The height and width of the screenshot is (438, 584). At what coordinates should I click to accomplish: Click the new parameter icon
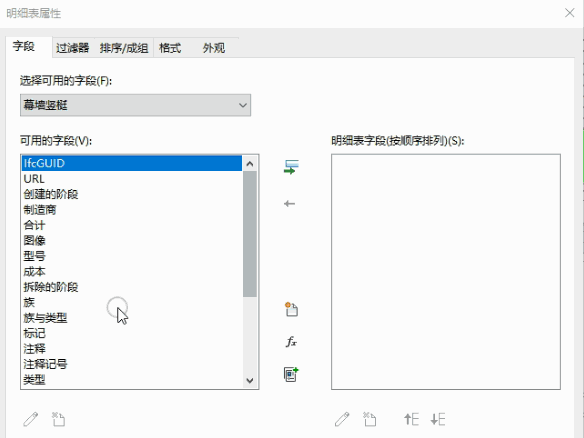click(x=291, y=309)
